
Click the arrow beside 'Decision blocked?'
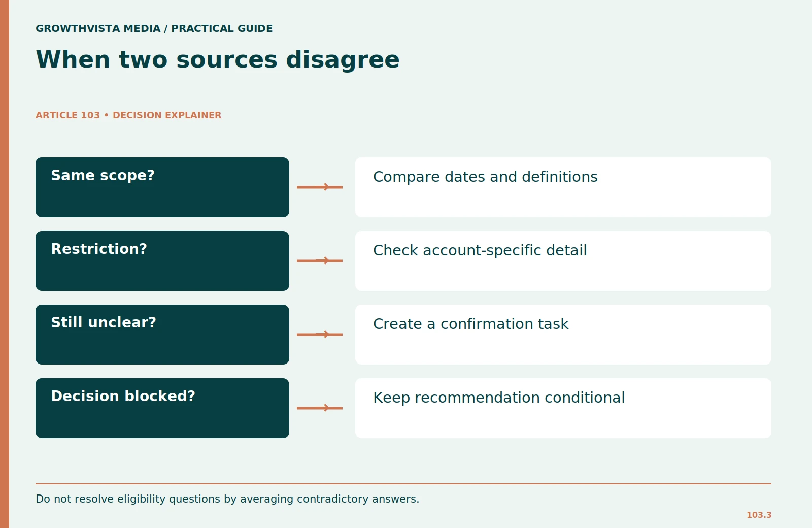coord(320,408)
